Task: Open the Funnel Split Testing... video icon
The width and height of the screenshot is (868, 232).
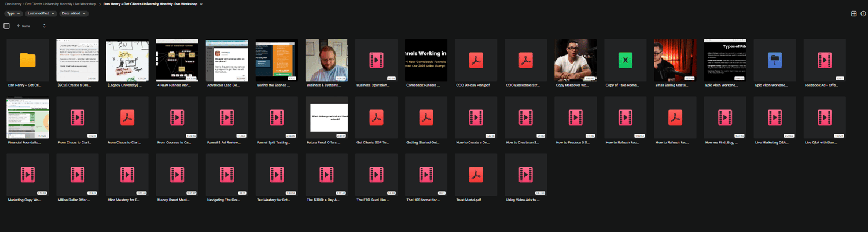Action: pos(277,117)
